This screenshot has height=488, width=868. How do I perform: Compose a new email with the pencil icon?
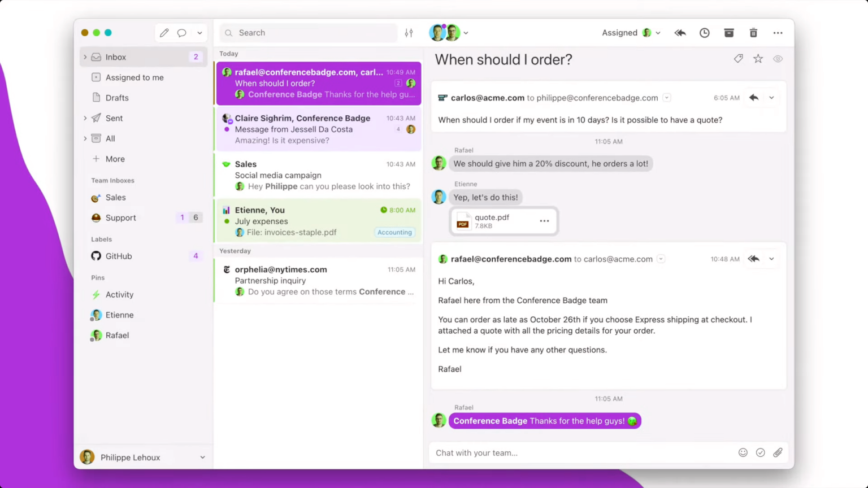[164, 32]
